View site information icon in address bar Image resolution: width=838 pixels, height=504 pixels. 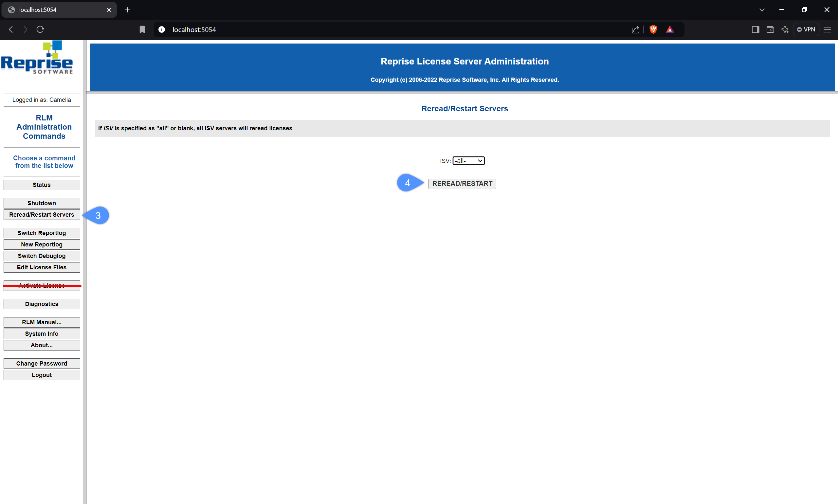click(162, 29)
